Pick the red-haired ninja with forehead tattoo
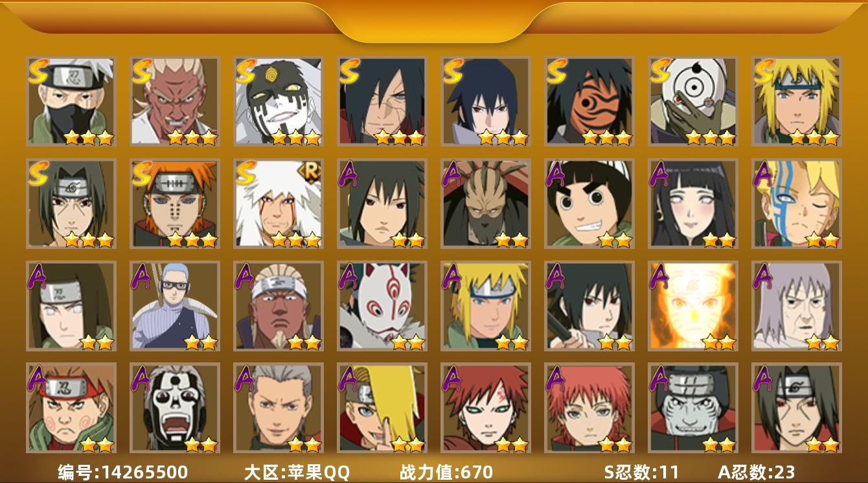 tap(486, 408)
